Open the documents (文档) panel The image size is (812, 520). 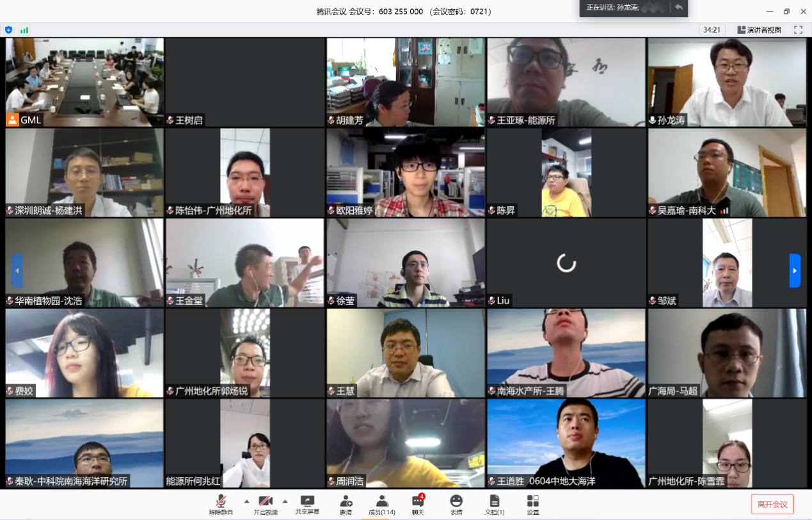click(494, 504)
